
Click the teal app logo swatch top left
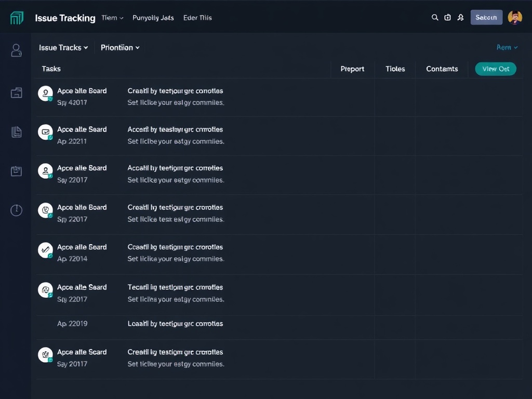pyautogui.click(x=17, y=17)
